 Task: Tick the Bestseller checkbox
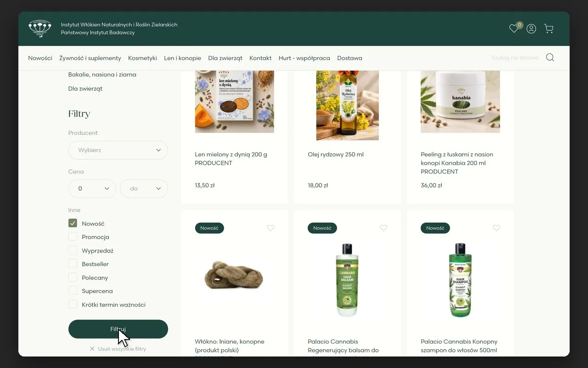[73, 264]
